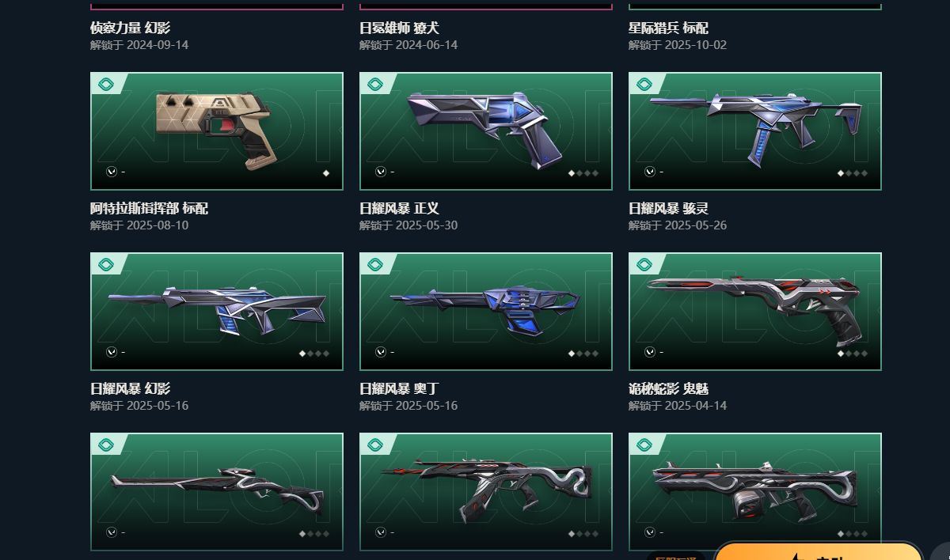Click the tier badge on 日耀风暴 正义 card
The image size is (950, 560).
coord(375,84)
